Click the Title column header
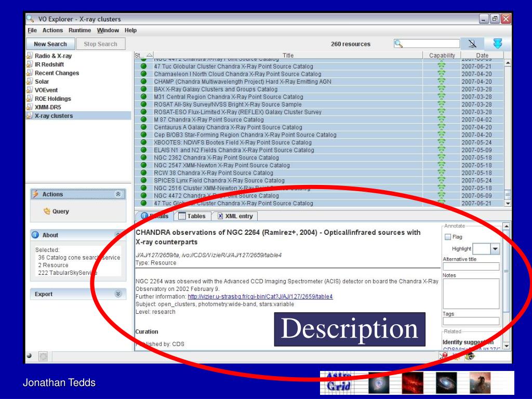 point(288,55)
